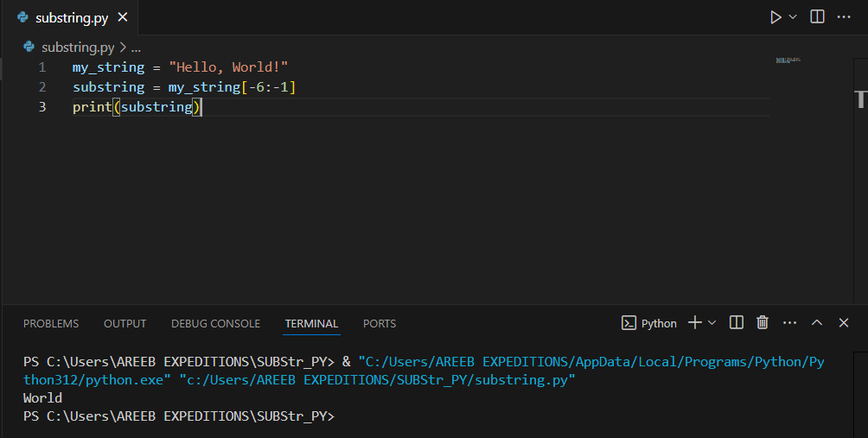Screen dimensions: 868x438
Task: Click the last terminal prompt line
Action: (x=179, y=416)
